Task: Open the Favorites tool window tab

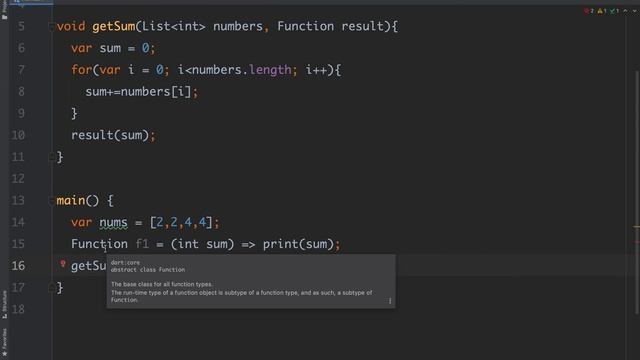Action: tap(4, 342)
